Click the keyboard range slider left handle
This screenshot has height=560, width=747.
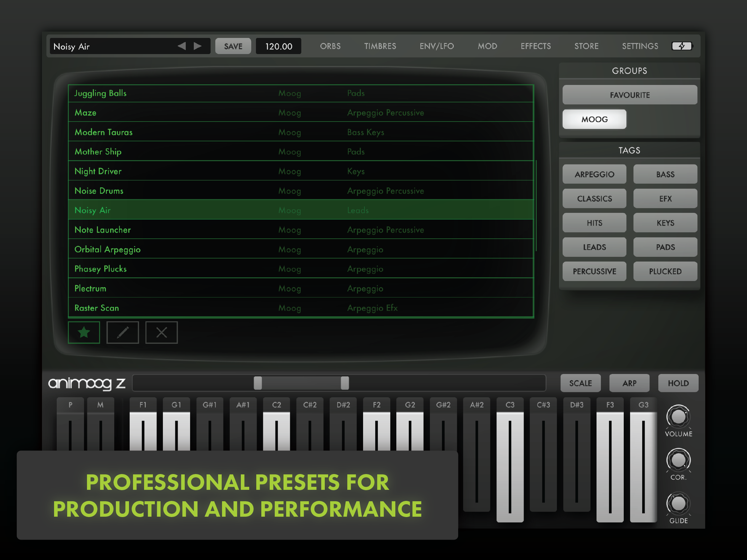click(258, 383)
